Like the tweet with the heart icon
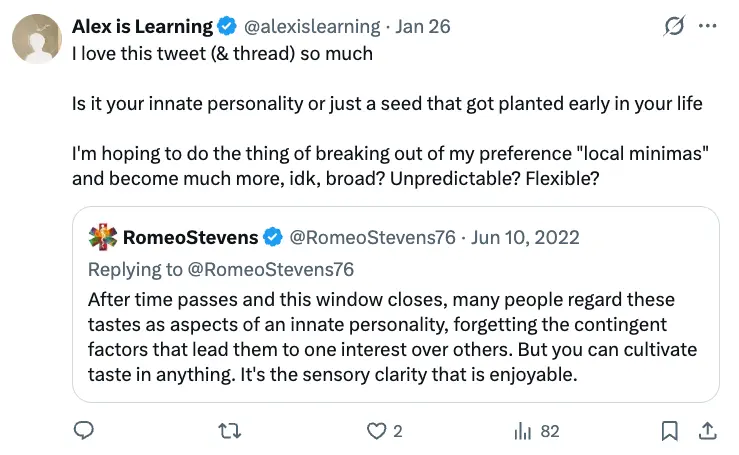Viewport: 739px width, 455px height. click(x=376, y=431)
